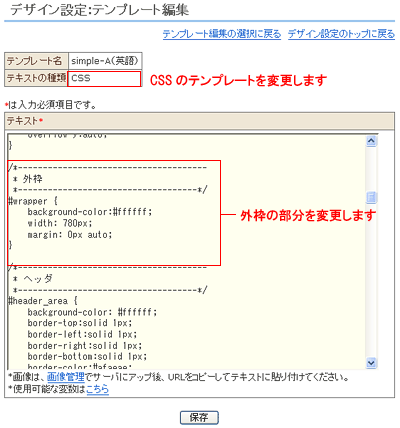Open デザイン設定のトップに戻る link
Image resolution: width=400 pixels, height=428 pixels.
[x=341, y=34]
